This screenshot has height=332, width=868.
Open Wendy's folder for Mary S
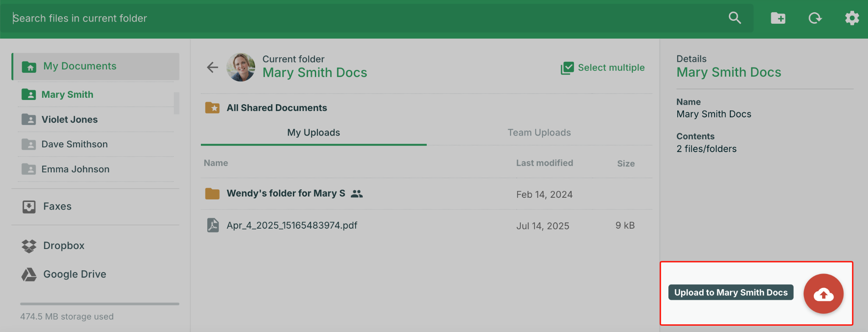[286, 194]
